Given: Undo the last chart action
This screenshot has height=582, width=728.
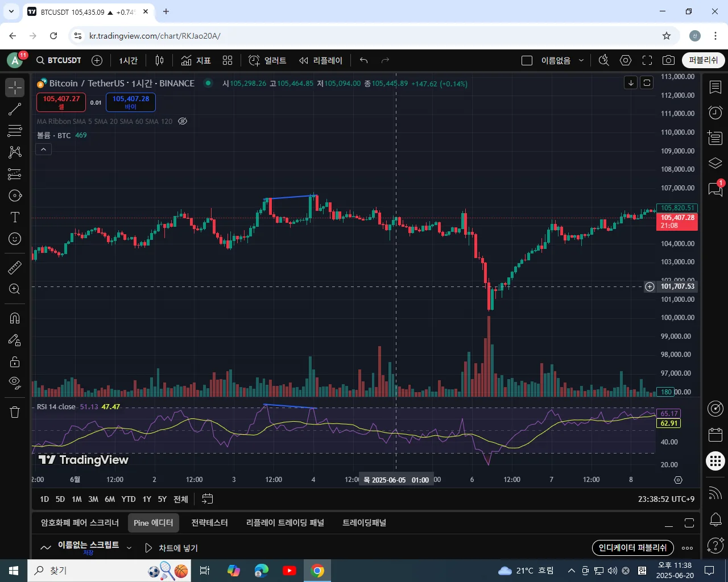Looking at the screenshot, I should [364, 60].
